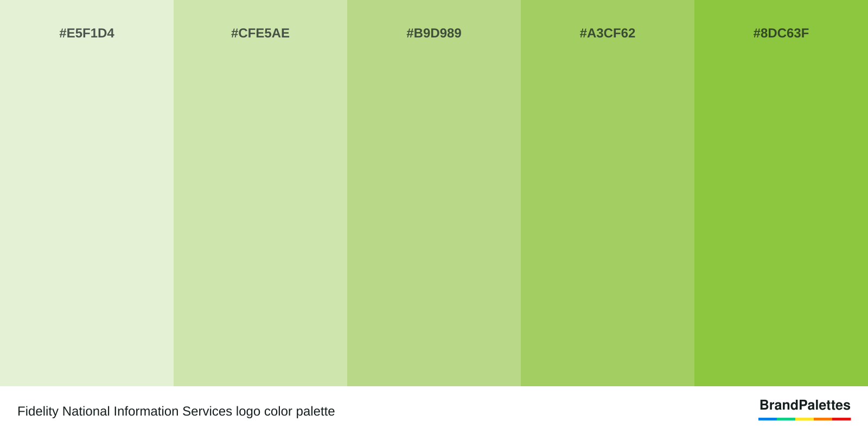The image size is (868, 434).
Task: Click the white footer bar area
Action: point(434,410)
